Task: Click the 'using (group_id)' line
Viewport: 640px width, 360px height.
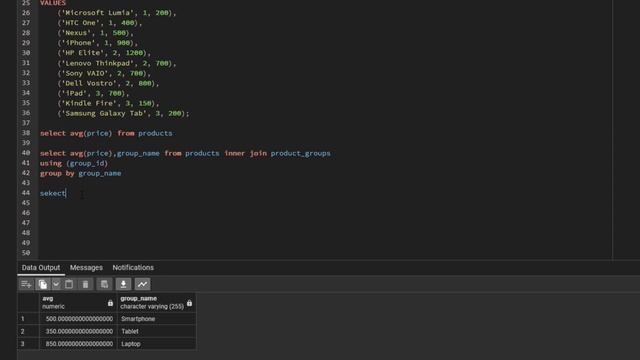Action: tap(74, 163)
